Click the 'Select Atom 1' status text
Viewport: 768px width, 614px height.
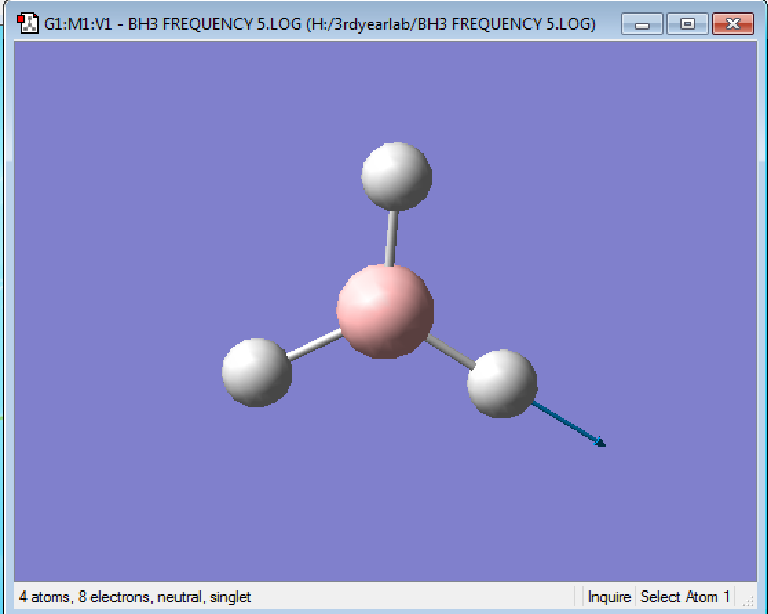point(685,597)
